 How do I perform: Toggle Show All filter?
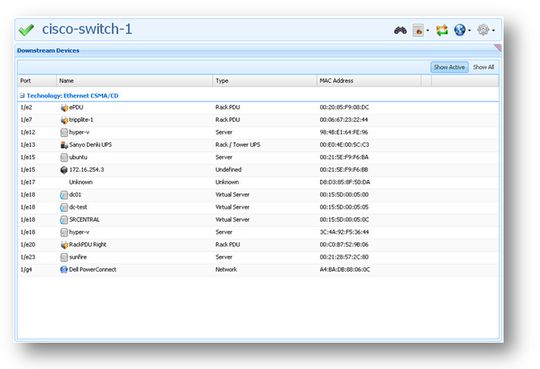click(483, 67)
